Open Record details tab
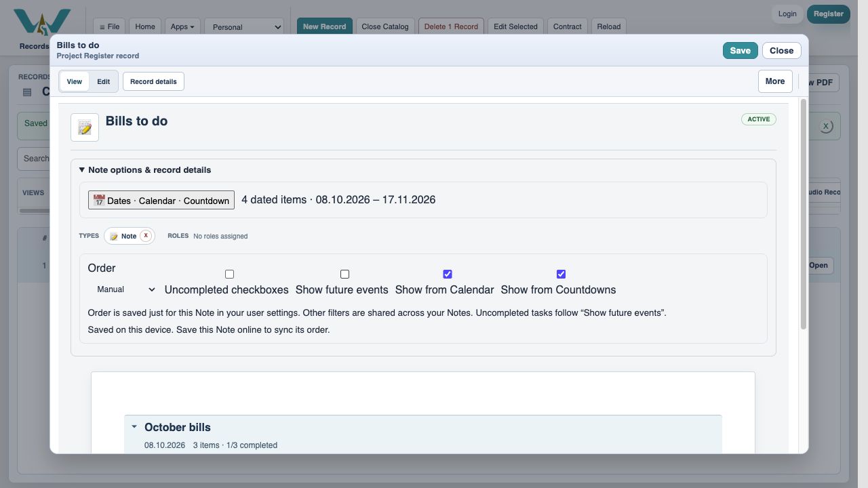The image size is (868, 488). [x=153, y=81]
